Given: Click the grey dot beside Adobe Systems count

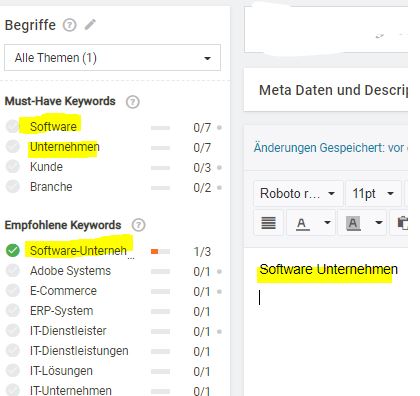Looking at the screenshot, I should (x=219, y=271).
